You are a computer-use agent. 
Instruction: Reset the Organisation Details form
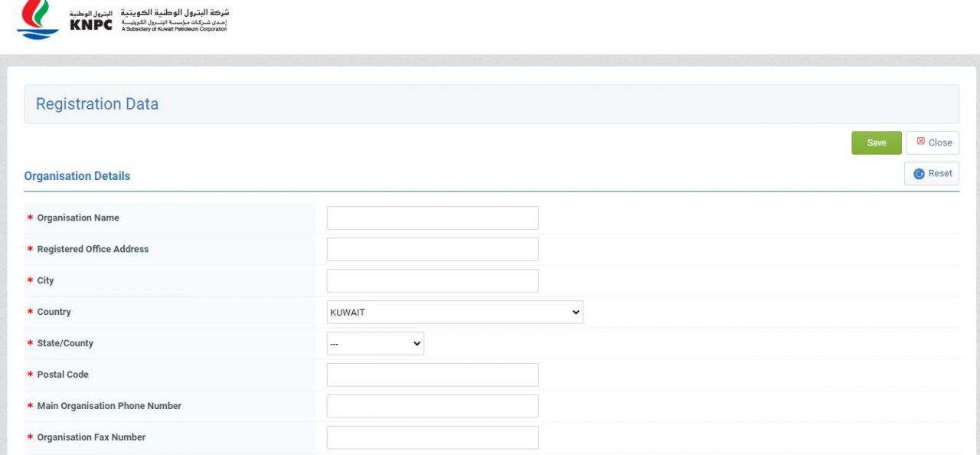pyautogui.click(x=932, y=173)
